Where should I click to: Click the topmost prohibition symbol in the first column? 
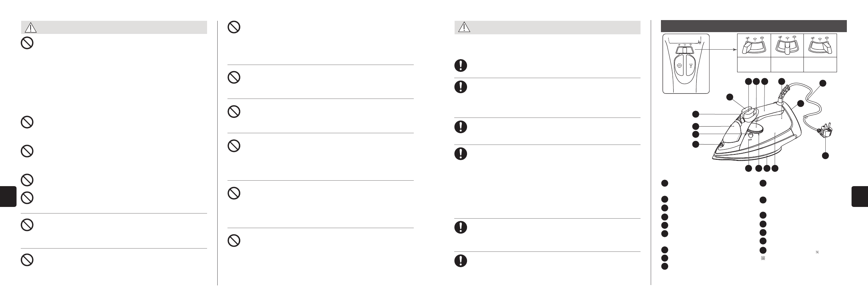pos(27,43)
